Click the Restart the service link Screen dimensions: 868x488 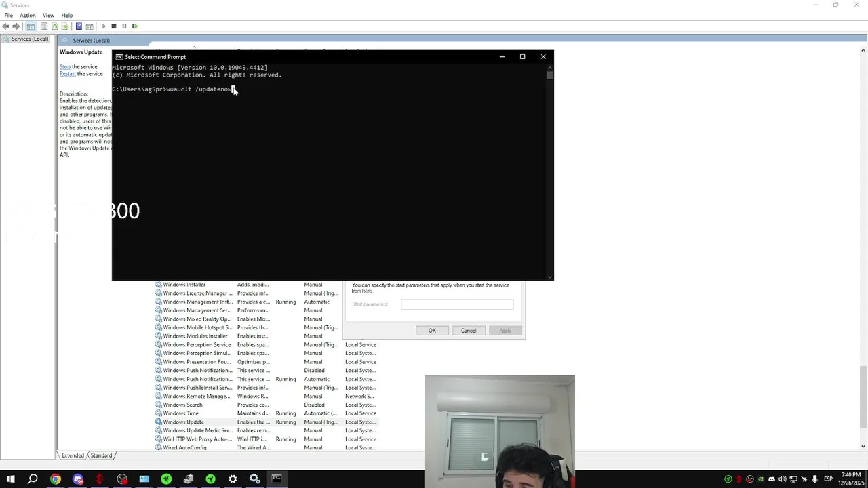(68, 74)
